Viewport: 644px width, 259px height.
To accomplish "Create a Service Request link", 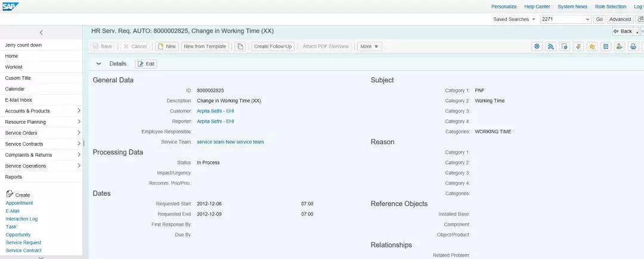I will (23, 242).
